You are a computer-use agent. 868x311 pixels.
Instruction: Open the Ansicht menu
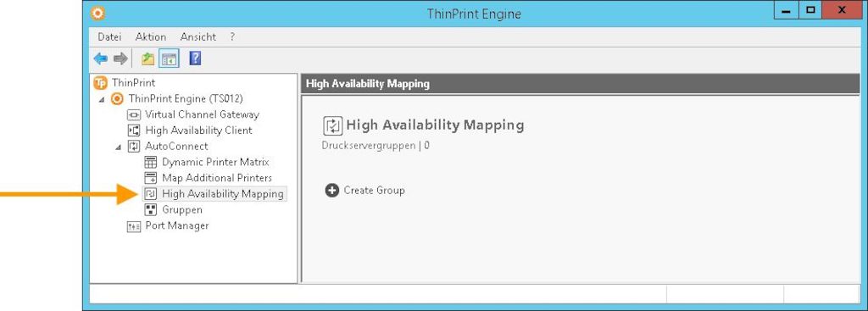click(198, 37)
